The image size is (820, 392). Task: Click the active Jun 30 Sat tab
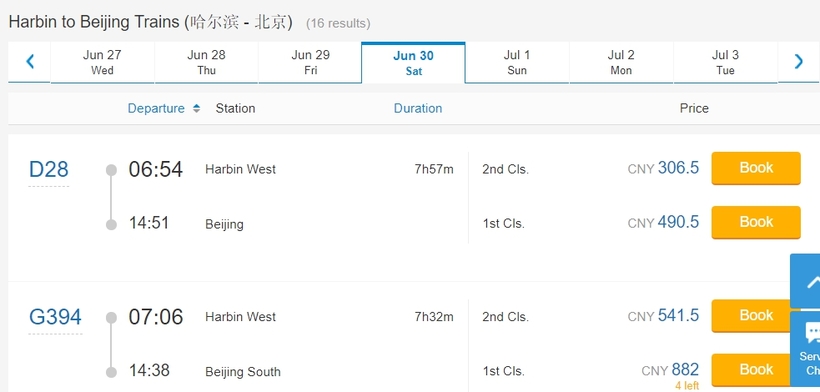(x=413, y=63)
